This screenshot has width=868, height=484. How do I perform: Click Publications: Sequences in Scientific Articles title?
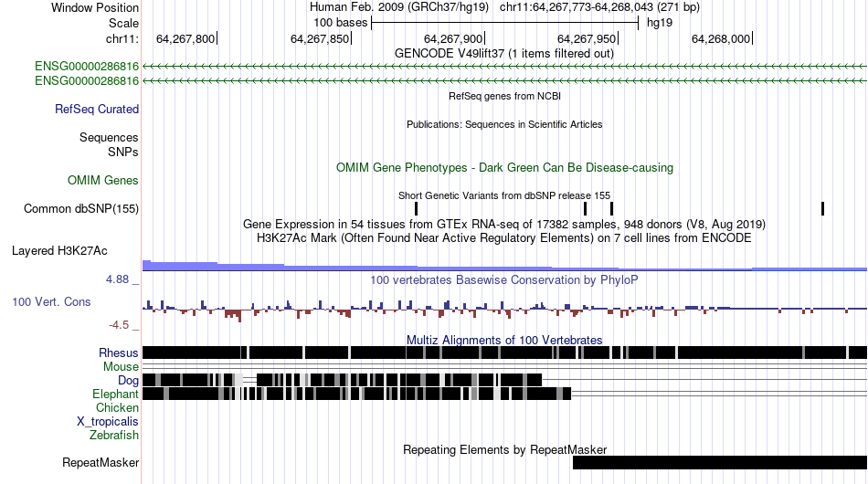click(504, 124)
